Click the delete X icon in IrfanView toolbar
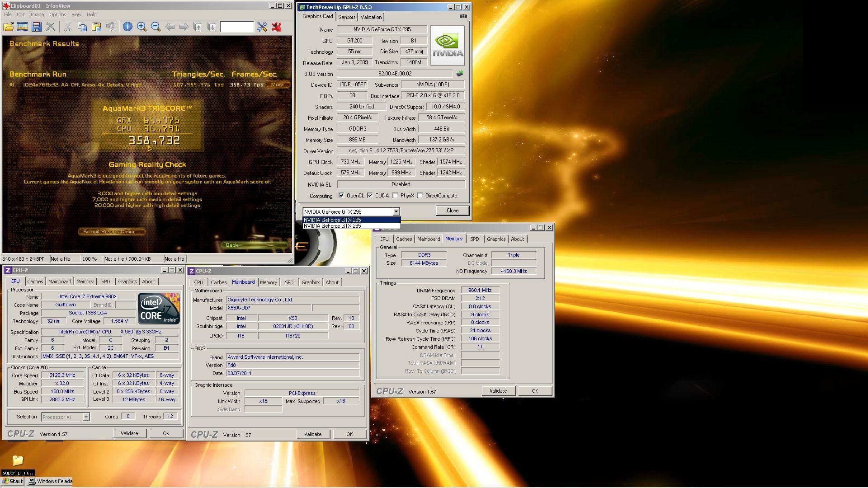Viewport: 868px width, 488px height. 51,27
